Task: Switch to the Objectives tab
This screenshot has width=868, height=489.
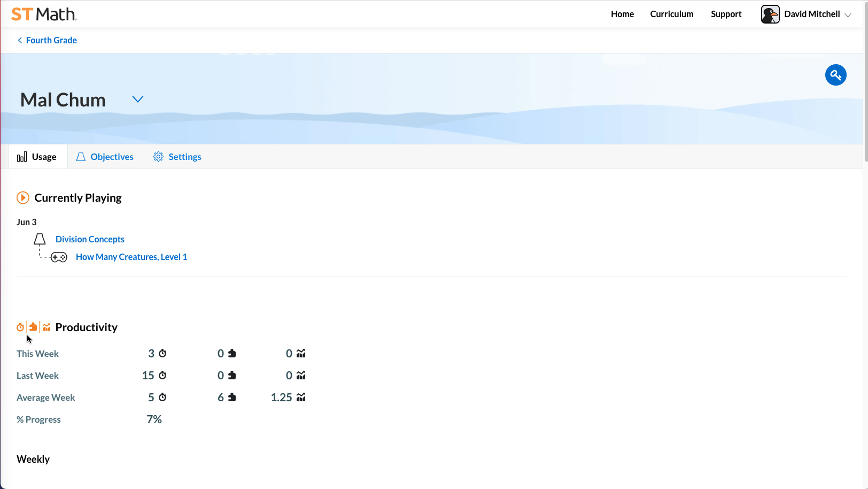Action: pyautogui.click(x=105, y=157)
